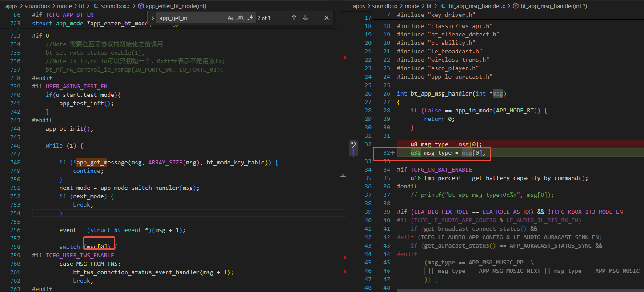Click red marker on left overview ruler
Viewport: 644px width, 292px height.
(x=345, y=57)
